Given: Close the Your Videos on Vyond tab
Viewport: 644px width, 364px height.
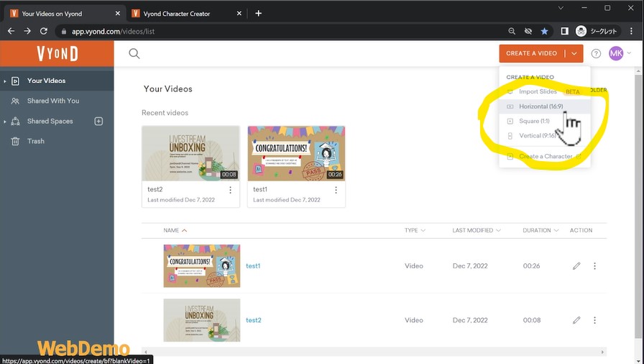Looking at the screenshot, I should [x=117, y=14].
